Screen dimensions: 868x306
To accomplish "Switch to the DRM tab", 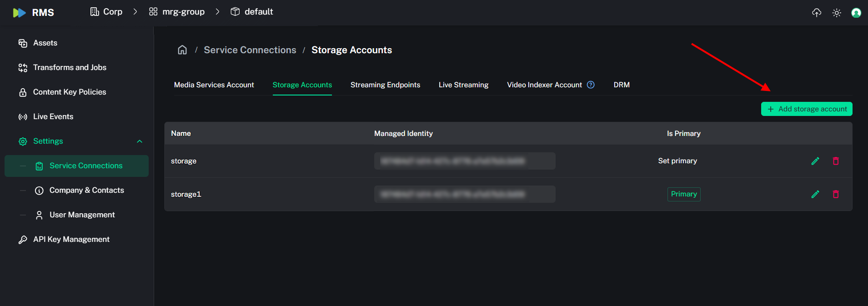I will [622, 85].
